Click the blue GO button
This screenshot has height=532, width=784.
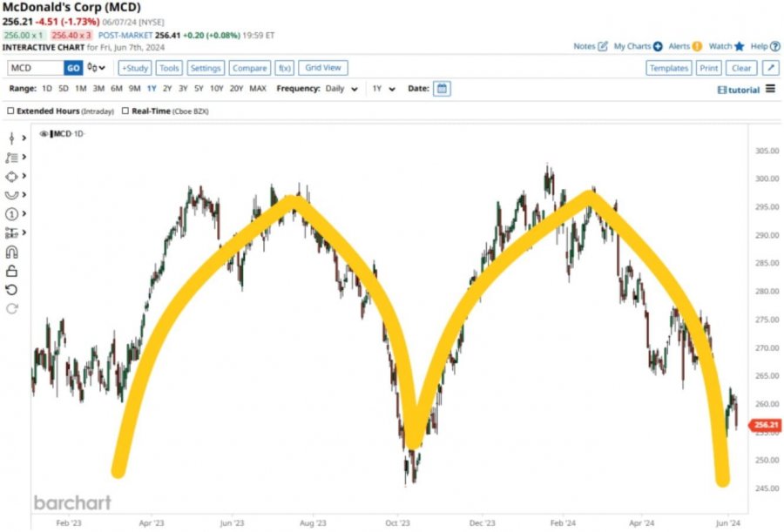pyautogui.click(x=73, y=68)
